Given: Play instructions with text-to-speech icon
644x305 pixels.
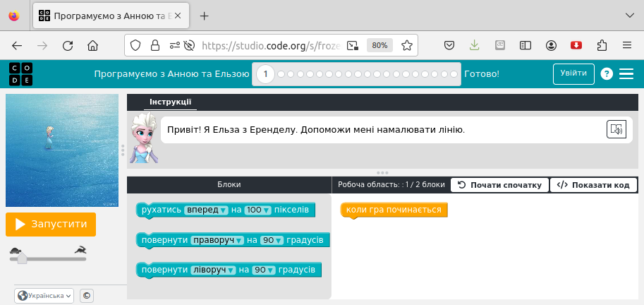Looking at the screenshot, I should 616,129.
